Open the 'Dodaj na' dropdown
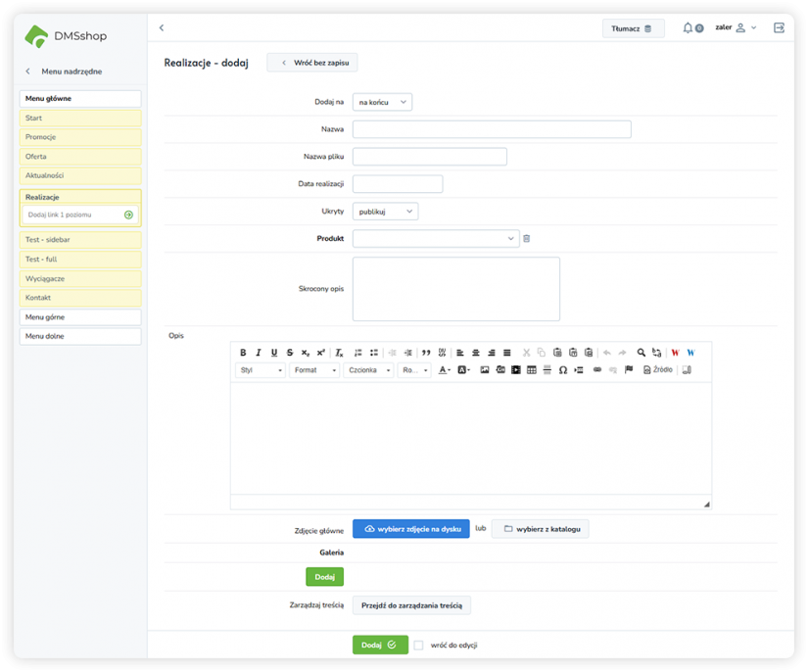Screen dimensions: 808x672 (x=382, y=102)
